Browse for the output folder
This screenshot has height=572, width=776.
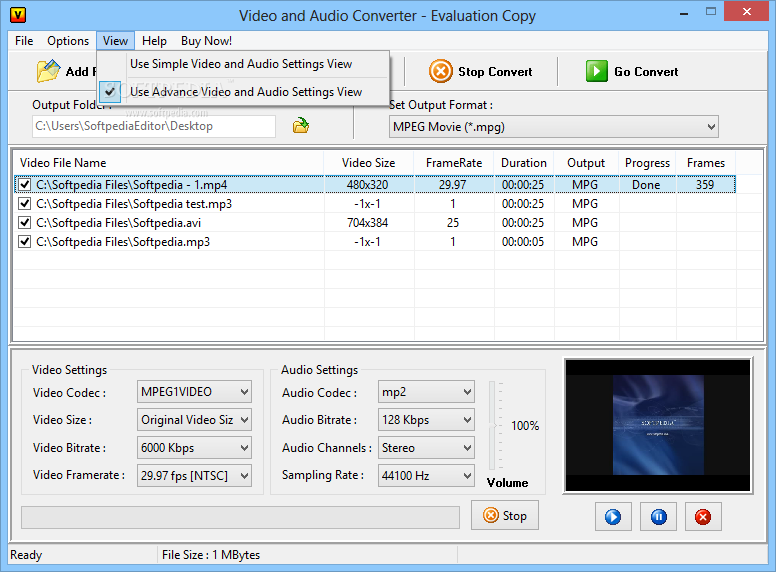(x=301, y=126)
